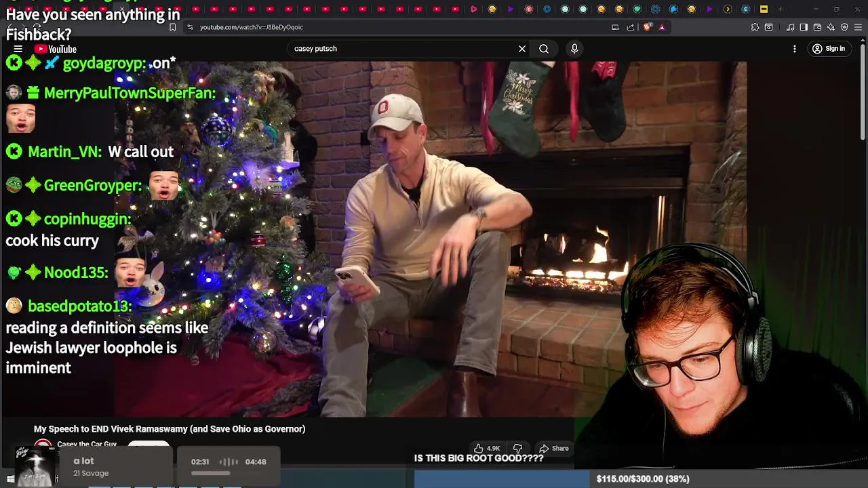Switch to the tab with teal E icon
Image resolution: width=868 pixels, height=488 pixels.
[x=745, y=9]
